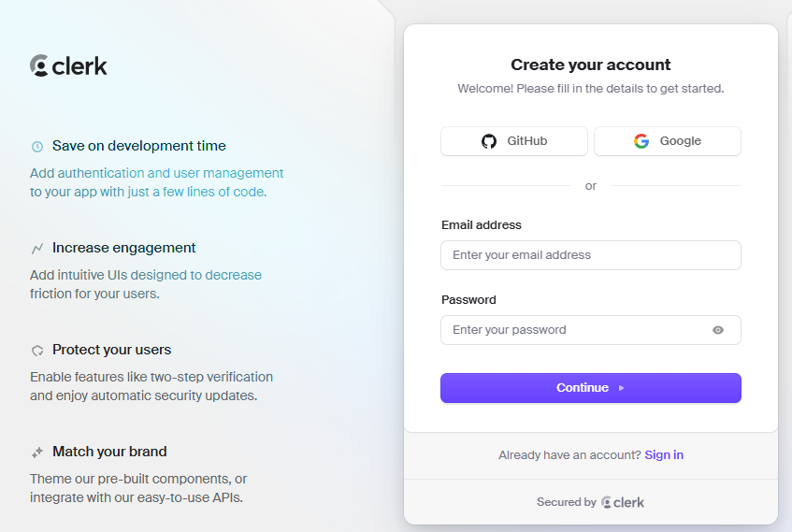Sign up with the GitHub button
This screenshot has height=532, width=792.
514,141
